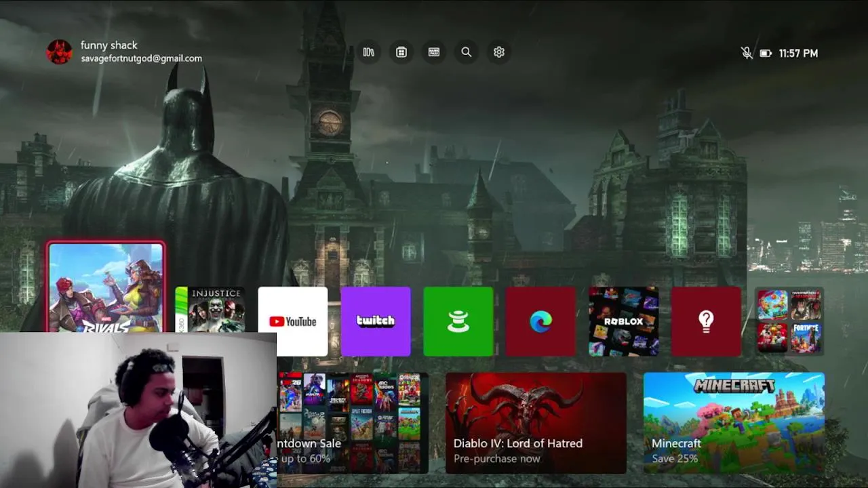This screenshot has width=868, height=488.
Task: Open the YouTube app tile
Action: (x=293, y=321)
